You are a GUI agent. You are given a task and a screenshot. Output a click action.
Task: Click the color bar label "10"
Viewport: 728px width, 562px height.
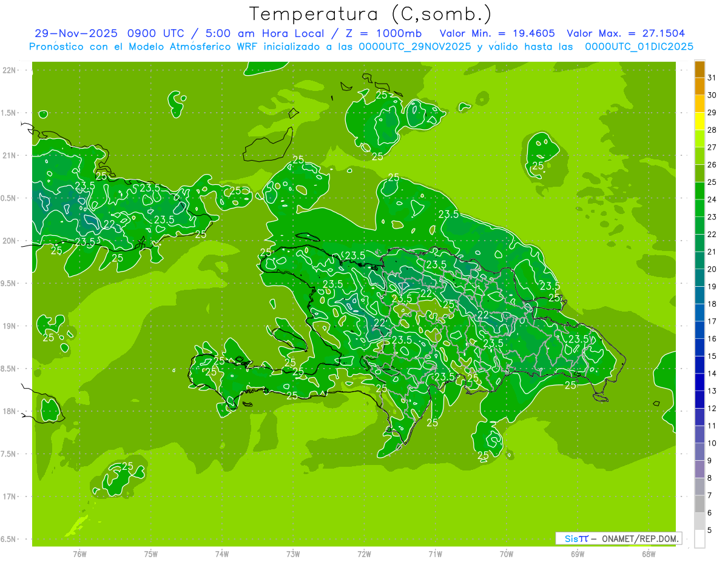pyautogui.click(x=712, y=444)
